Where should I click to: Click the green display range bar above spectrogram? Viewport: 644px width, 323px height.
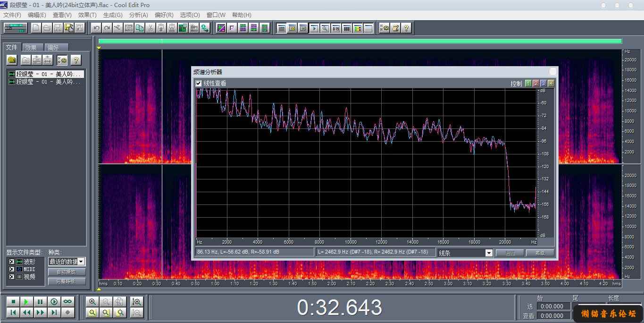360,41
